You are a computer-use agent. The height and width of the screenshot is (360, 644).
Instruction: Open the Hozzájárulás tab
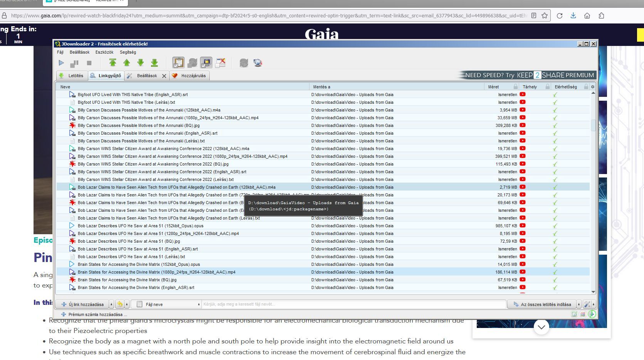pos(189,76)
